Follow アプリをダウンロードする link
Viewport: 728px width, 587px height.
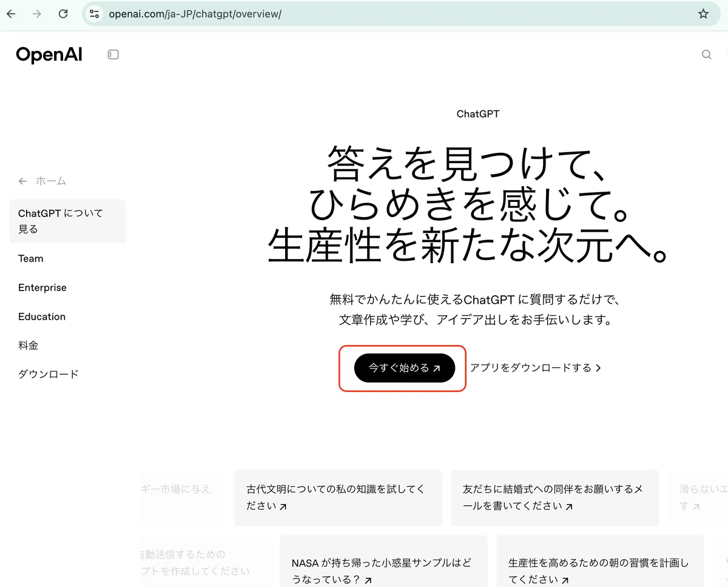click(x=536, y=368)
